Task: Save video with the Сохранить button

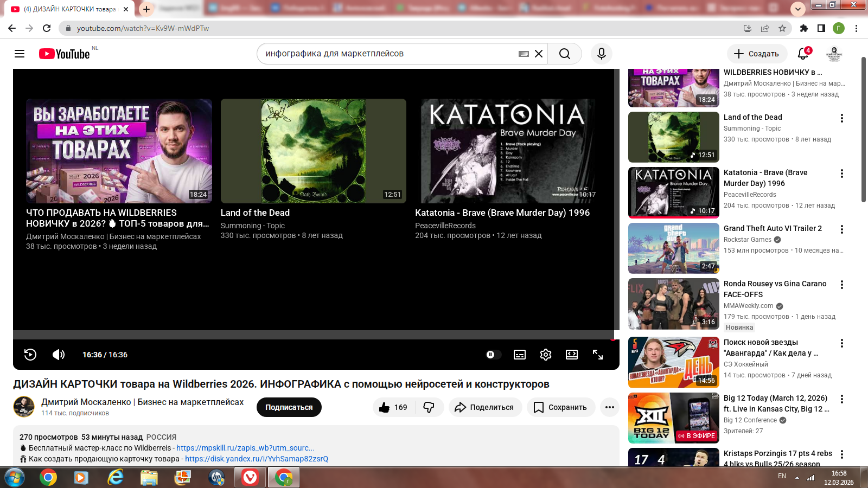Action: [561, 407]
